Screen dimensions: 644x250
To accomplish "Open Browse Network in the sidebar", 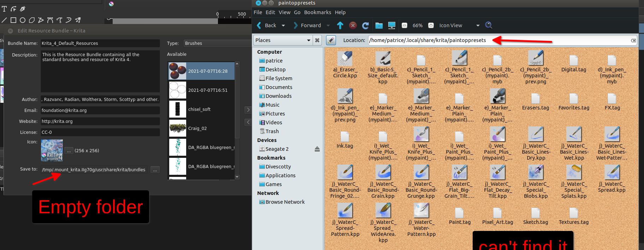I will click(282, 202).
